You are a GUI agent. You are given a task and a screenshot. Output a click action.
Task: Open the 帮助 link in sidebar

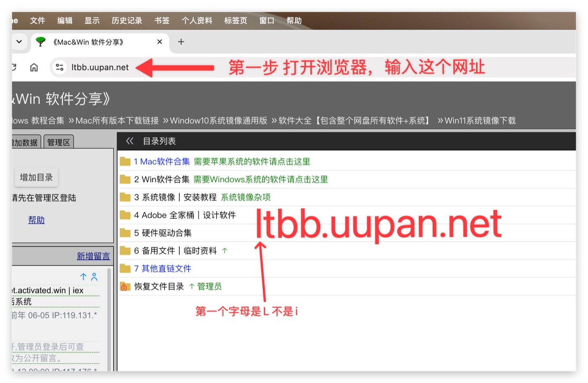(36, 220)
